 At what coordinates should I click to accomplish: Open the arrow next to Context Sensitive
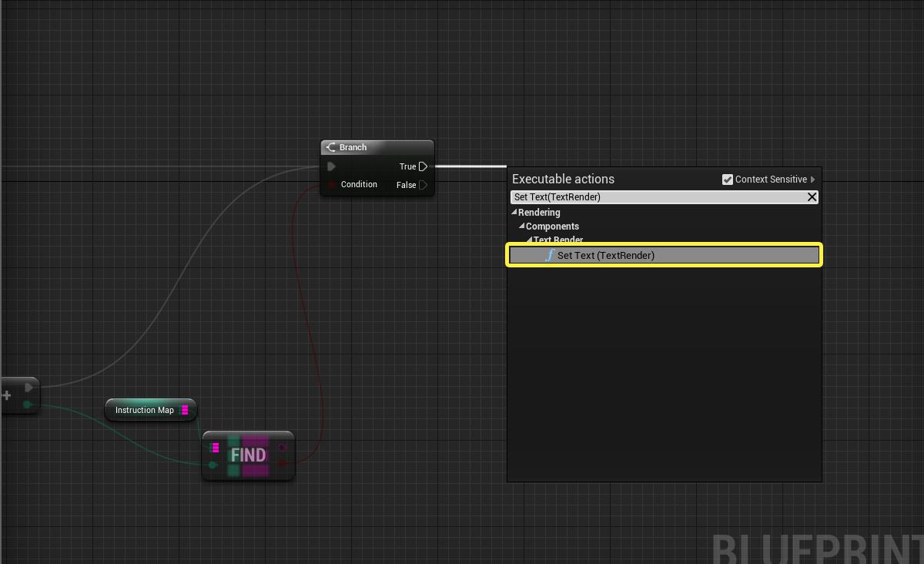pyautogui.click(x=813, y=180)
